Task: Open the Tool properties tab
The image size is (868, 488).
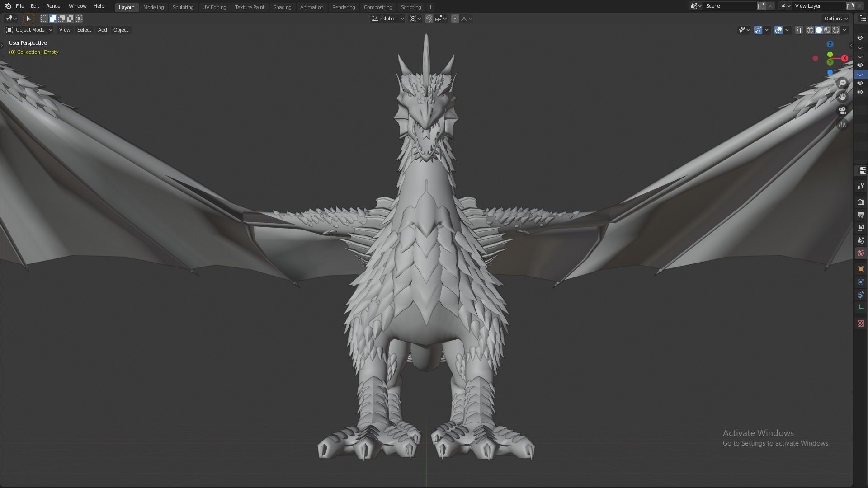Action: pos(861,186)
